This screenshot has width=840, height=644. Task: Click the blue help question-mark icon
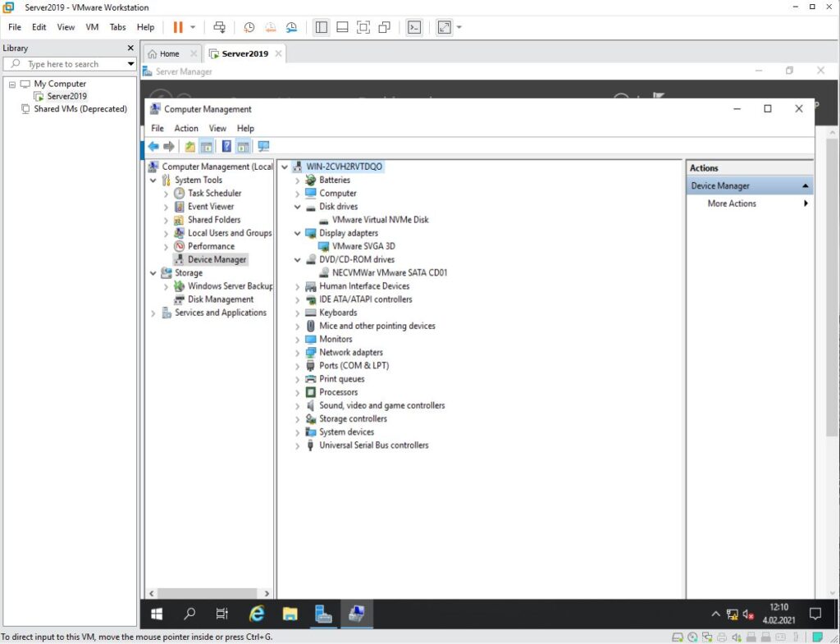226,146
